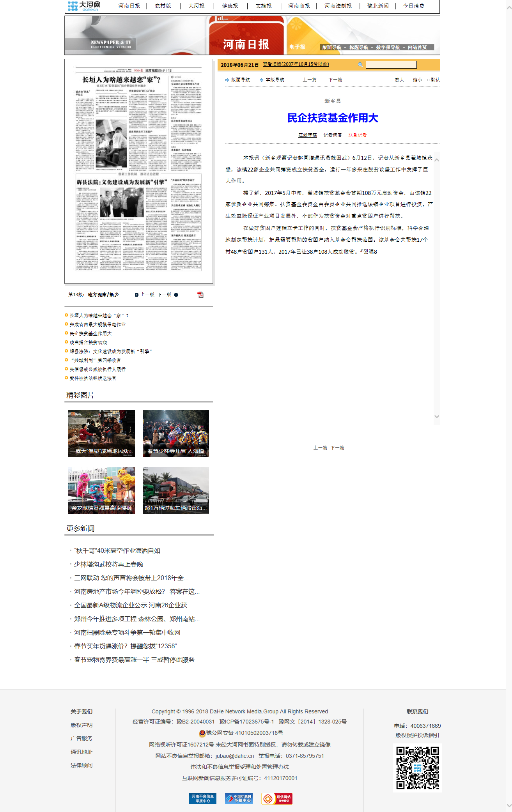512x812 pixels.
Task: Open the 河南商报 top navigation item
Action: point(299,6)
